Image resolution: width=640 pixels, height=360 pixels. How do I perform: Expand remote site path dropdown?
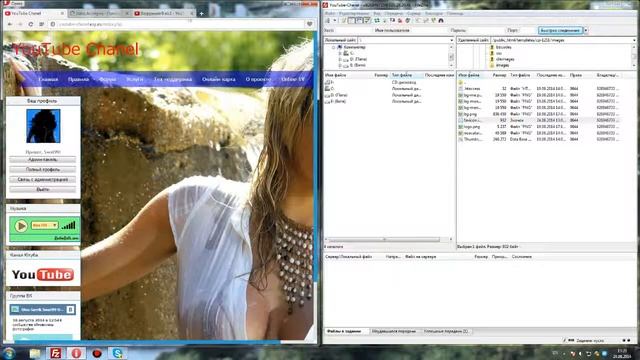point(634,40)
